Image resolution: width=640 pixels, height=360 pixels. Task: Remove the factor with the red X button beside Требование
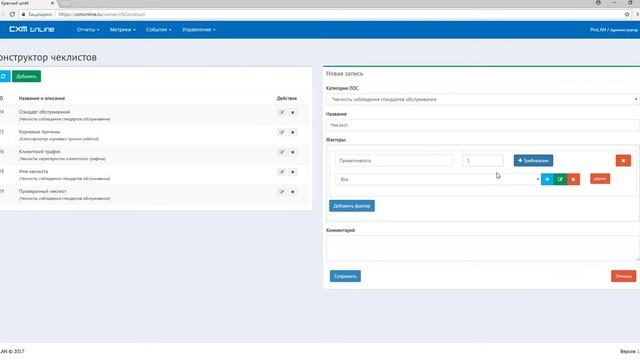pos(623,160)
